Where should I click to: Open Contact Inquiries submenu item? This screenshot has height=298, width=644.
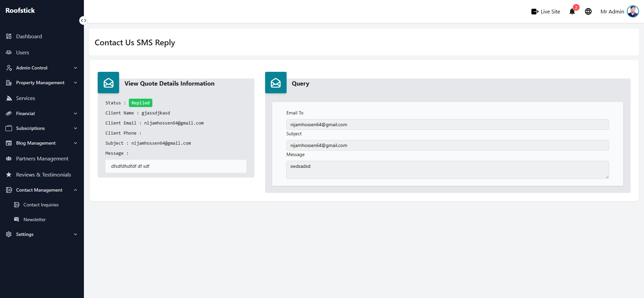click(41, 205)
